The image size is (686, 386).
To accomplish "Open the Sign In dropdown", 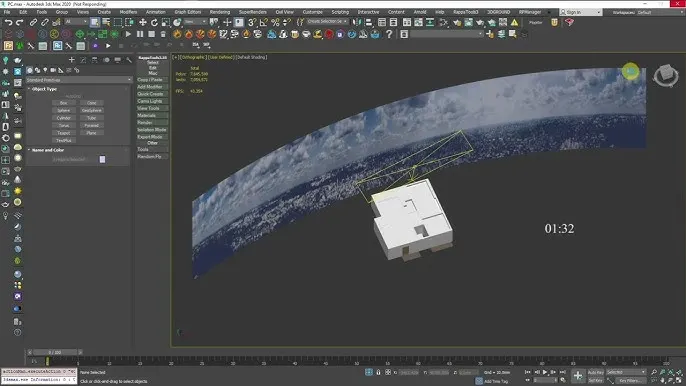I will [581, 12].
